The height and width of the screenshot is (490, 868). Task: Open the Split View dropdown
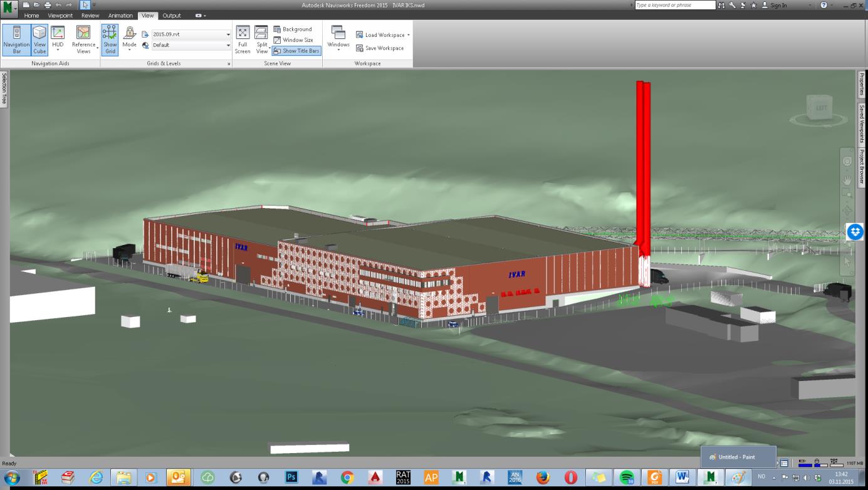click(261, 40)
